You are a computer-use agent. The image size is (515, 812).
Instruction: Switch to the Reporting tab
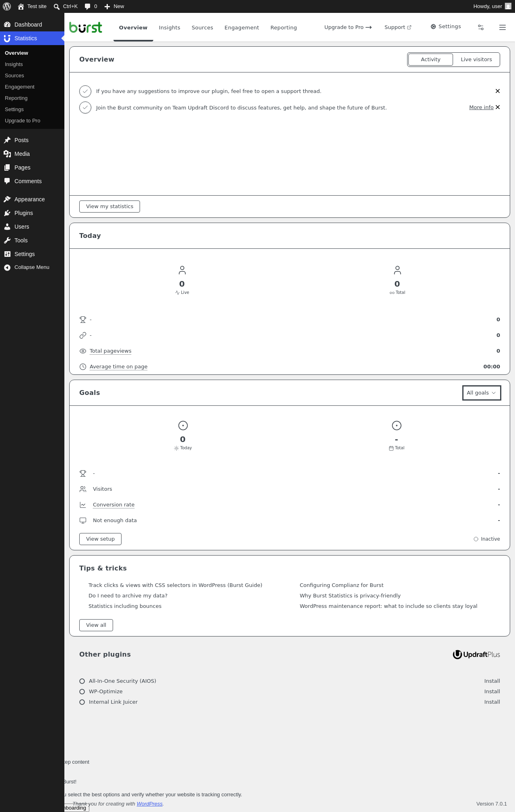tap(284, 27)
